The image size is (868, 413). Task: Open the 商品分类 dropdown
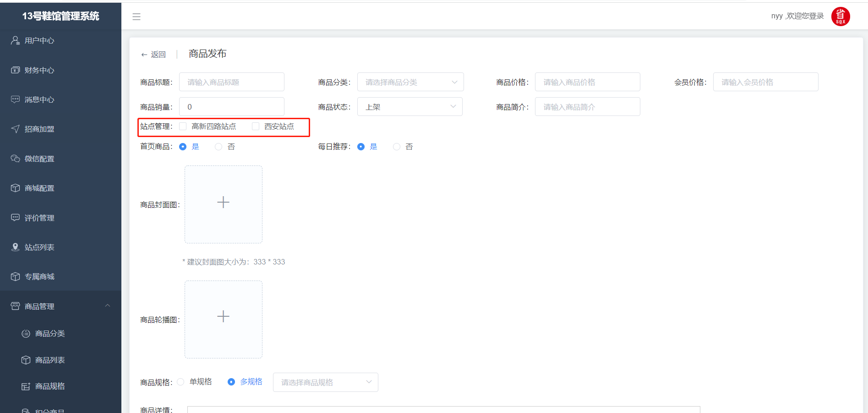[x=410, y=82]
